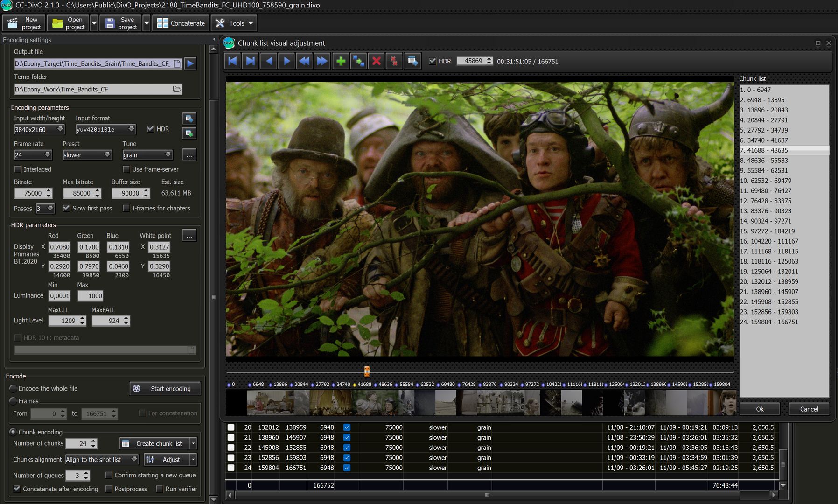The height and width of the screenshot is (504, 838).
Task: Select chunk 7. 41688 - 48635 in list
Action: click(x=784, y=150)
